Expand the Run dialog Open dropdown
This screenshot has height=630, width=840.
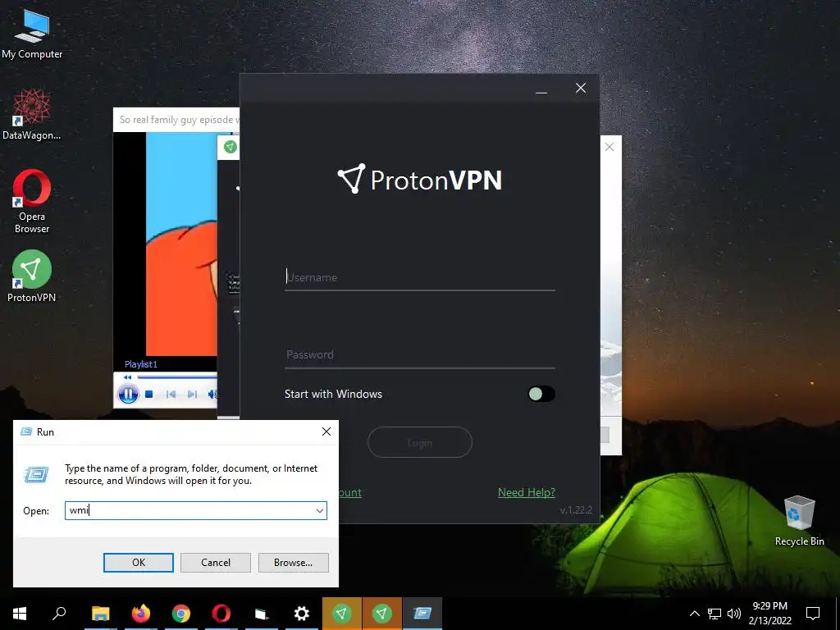[320, 510]
